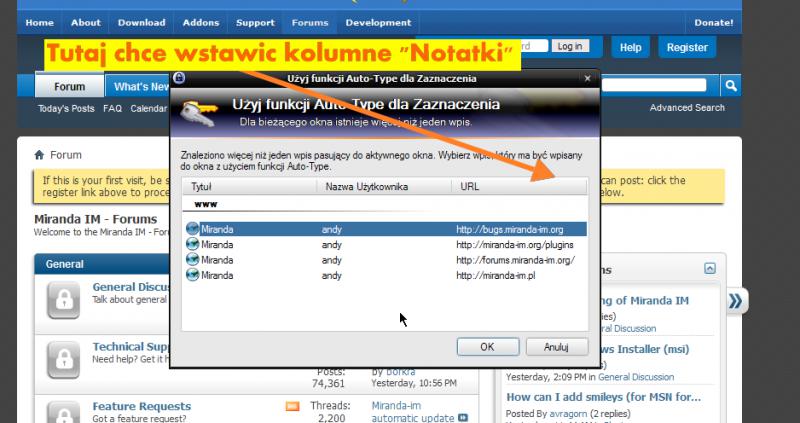Open the Advanced Search link
Screen dimensions: 800x423
[687, 108]
